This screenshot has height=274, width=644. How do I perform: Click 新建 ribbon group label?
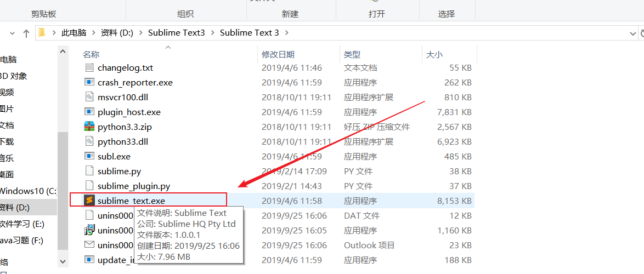tap(290, 14)
